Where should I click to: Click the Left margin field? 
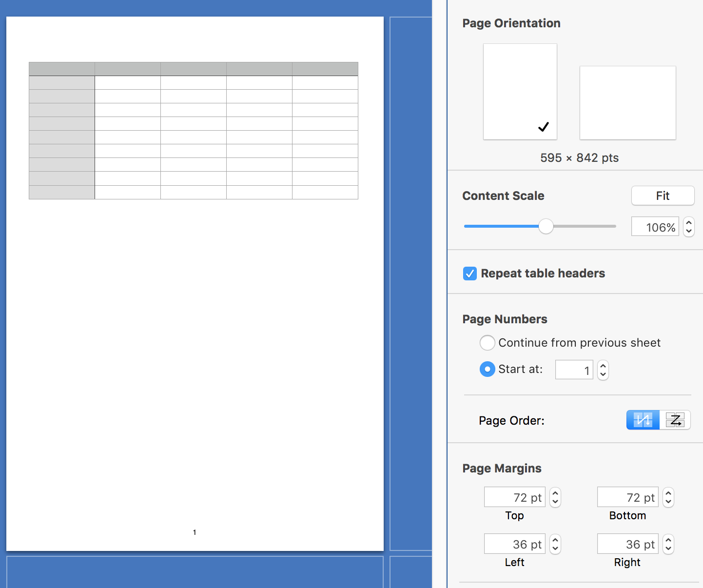pos(515,544)
